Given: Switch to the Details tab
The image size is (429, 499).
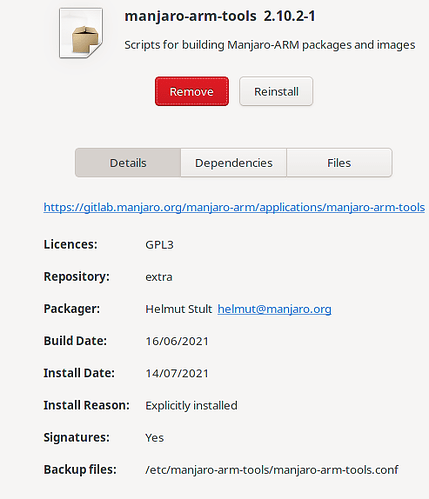Looking at the screenshot, I should (128, 163).
